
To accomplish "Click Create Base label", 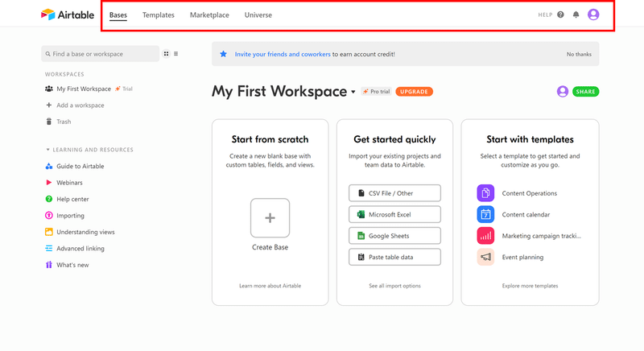I will point(270,247).
